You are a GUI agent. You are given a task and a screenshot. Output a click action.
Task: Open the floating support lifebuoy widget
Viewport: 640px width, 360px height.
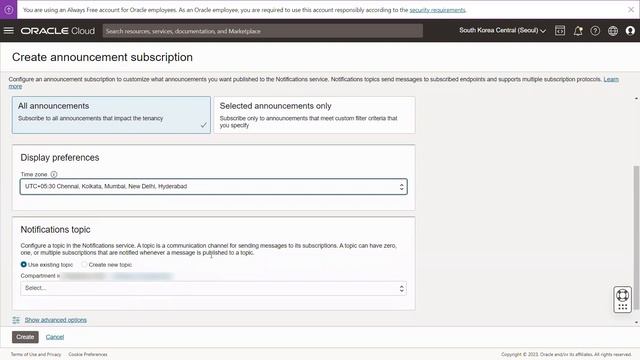(622, 299)
